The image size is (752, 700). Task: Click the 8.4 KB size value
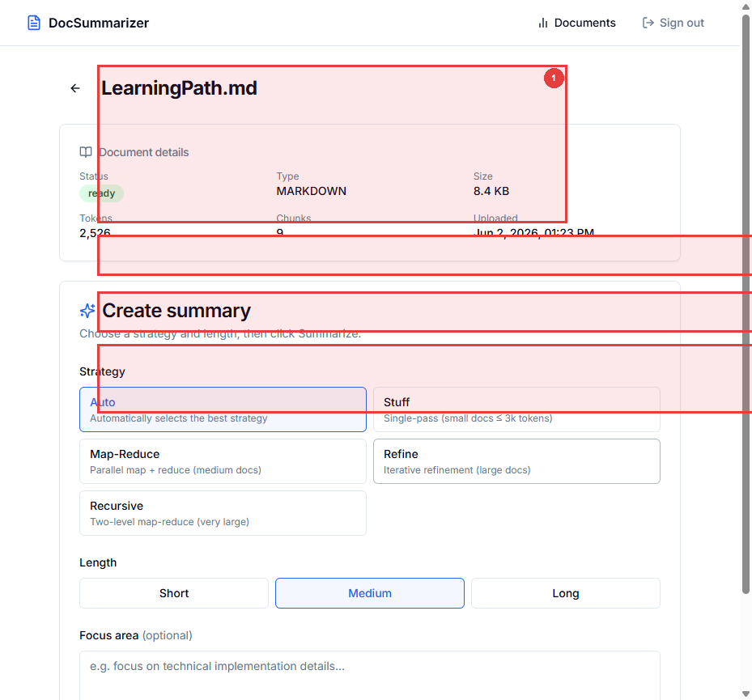(491, 191)
